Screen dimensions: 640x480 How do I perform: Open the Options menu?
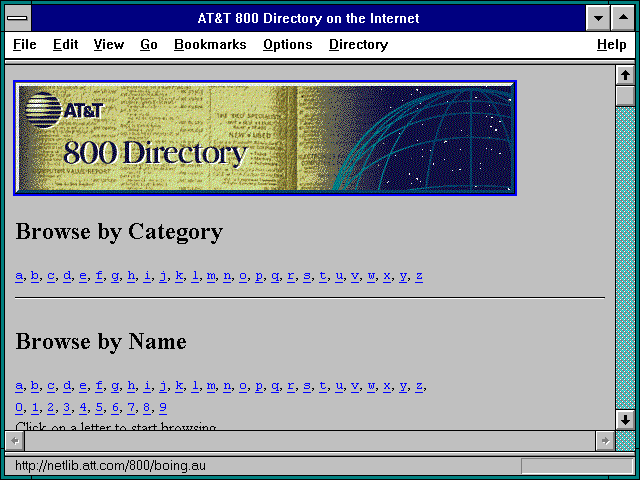[x=288, y=44]
